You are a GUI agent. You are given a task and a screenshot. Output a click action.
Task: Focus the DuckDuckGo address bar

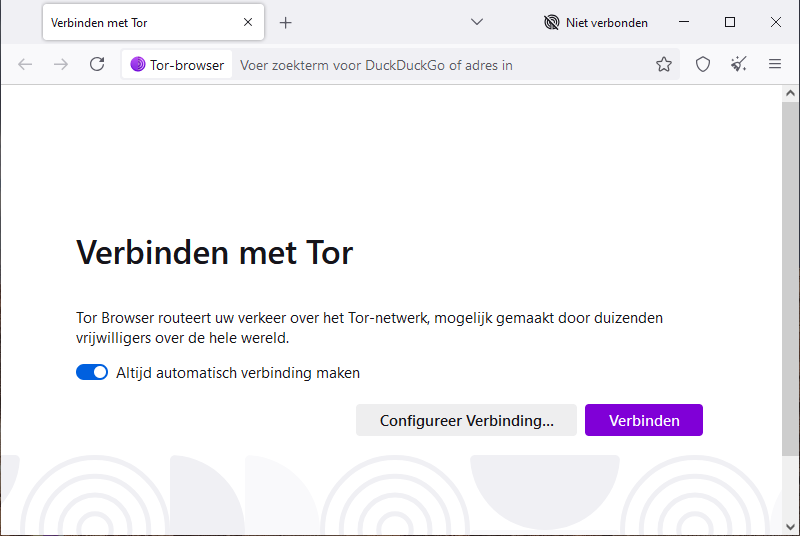440,65
